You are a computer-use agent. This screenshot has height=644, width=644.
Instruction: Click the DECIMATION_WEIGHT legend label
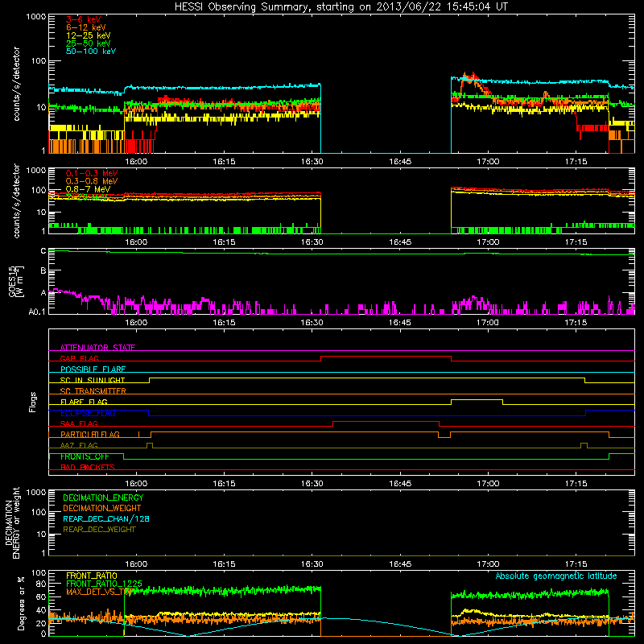click(x=102, y=508)
